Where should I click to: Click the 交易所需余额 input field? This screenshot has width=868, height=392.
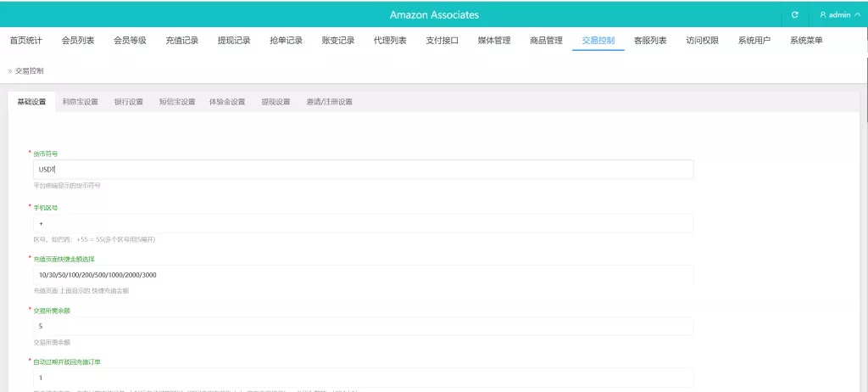click(x=363, y=327)
